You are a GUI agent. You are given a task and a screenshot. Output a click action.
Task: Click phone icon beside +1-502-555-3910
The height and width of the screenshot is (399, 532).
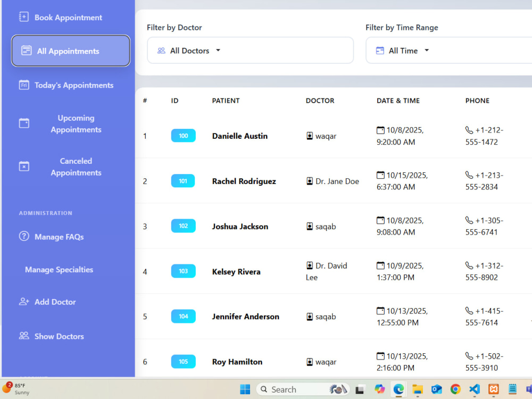point(469,356)
